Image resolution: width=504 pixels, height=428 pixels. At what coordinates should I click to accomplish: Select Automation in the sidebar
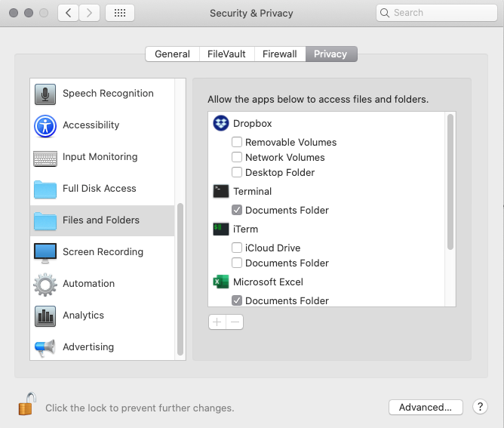point(102,285)
